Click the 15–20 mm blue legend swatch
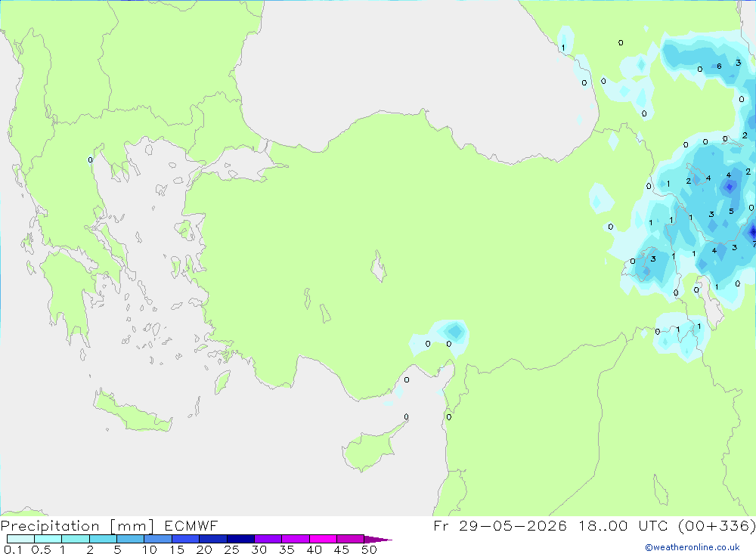The height and width of the screenshot is (554, 756). (x=185, y=539)
